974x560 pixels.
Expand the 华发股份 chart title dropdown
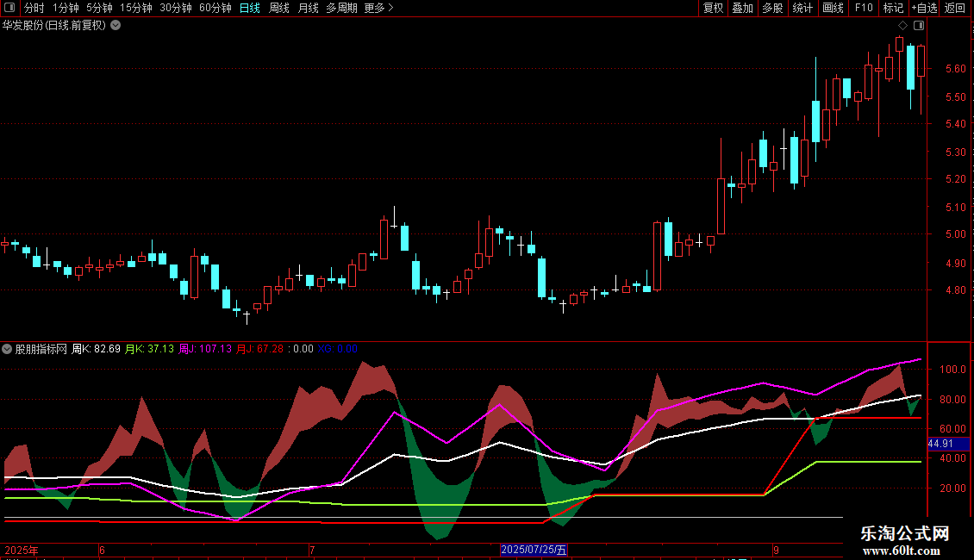coord(116,25)
